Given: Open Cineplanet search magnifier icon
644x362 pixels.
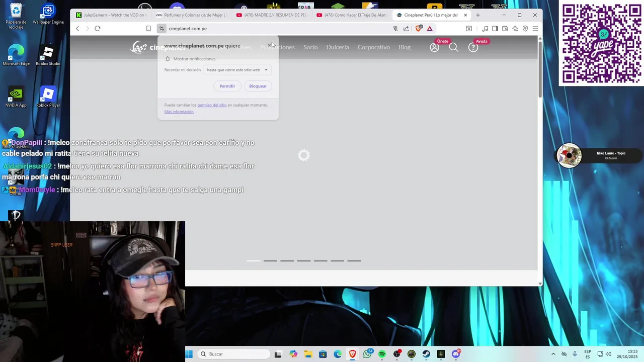Looking at the screenshot, I should click(x=453, y=47).
